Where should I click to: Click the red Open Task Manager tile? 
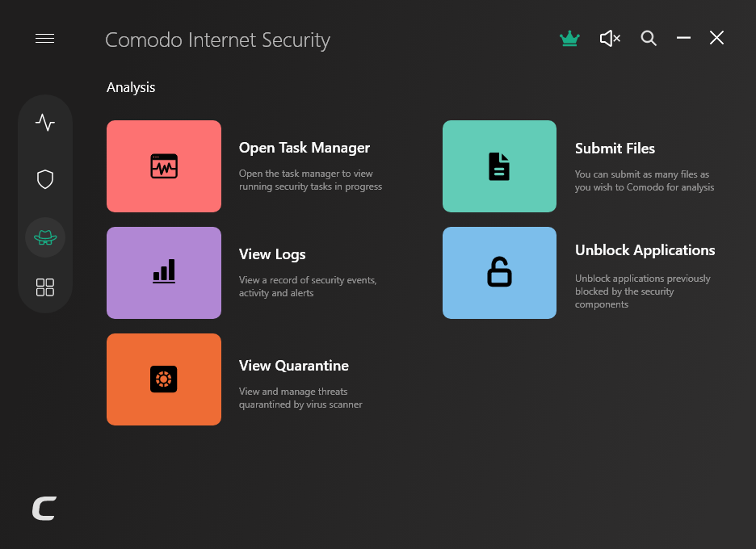[x=164, y=166]
